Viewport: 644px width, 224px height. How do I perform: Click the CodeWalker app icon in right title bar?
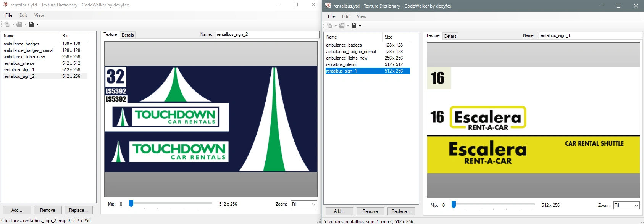click(x=328, y=6)
